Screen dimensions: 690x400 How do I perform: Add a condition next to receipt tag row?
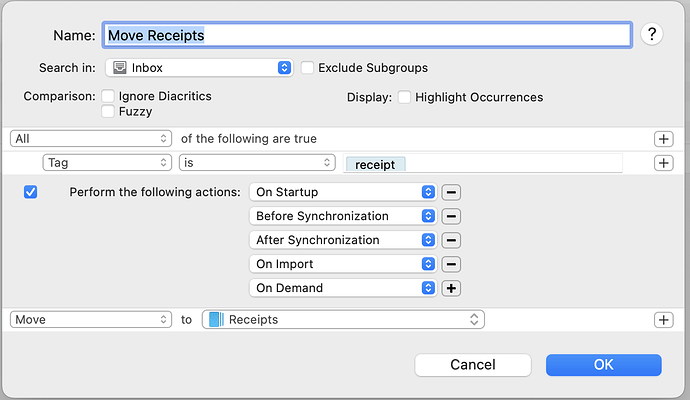[664, 163]
